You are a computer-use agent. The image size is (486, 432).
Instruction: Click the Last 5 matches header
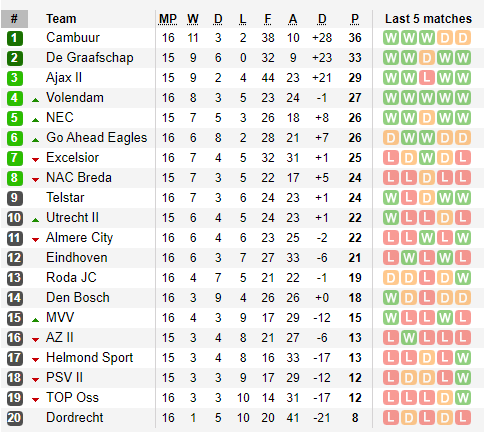428,19
